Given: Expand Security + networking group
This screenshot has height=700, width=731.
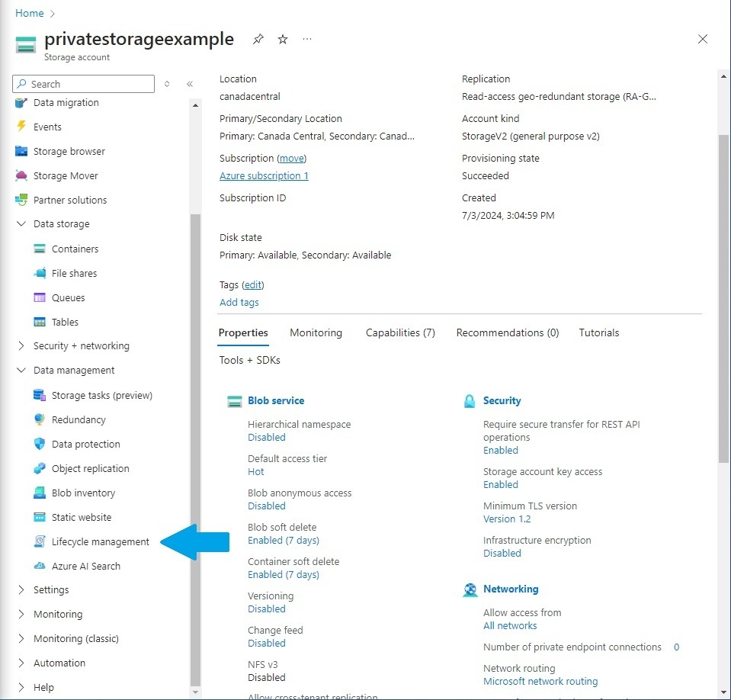Looking at the screenshot, I should click(21, 345).
